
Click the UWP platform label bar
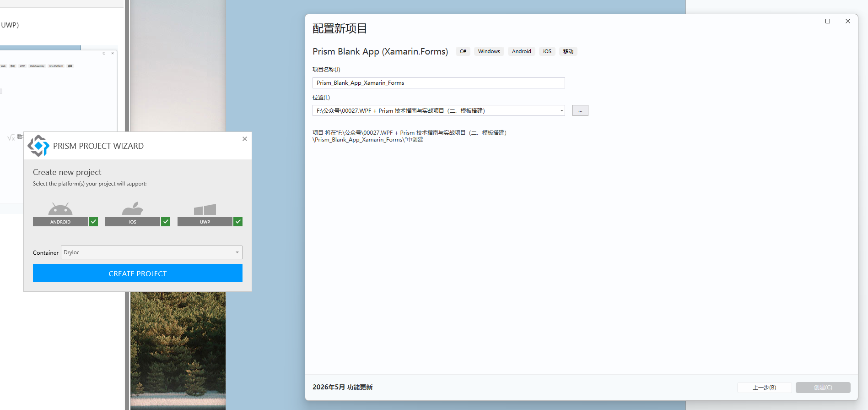pyautogui.click(x=205, y=222)
